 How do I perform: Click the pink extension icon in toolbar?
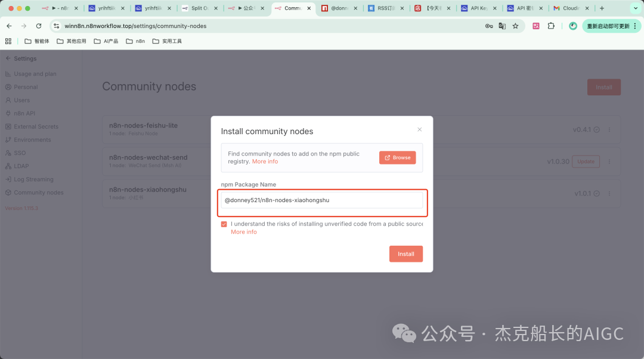tap(536, 26)
